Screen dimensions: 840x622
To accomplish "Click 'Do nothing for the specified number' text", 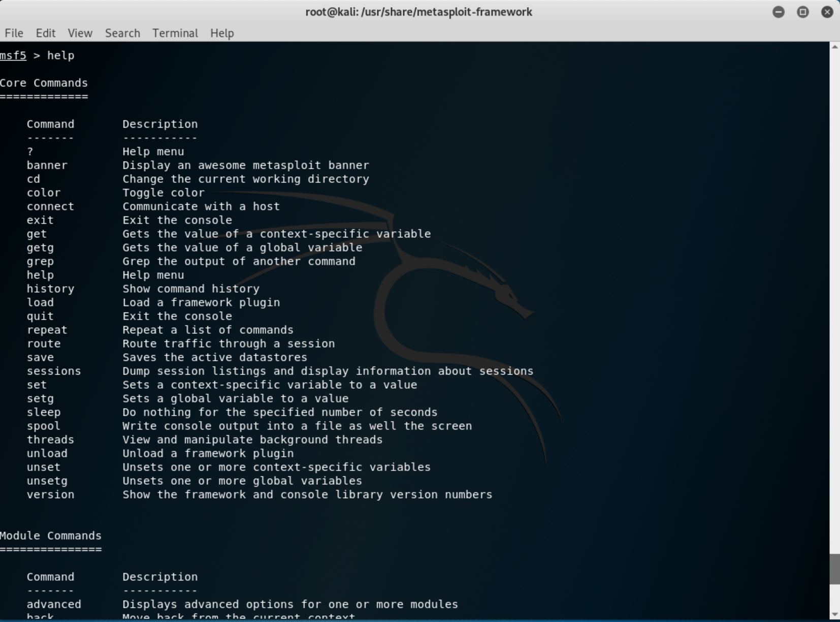I will click(280, 412).
